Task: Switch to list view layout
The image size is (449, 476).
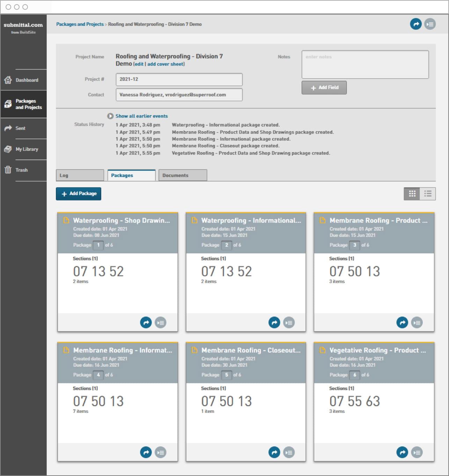Action: pyautogui.click(x=428, y=194)
